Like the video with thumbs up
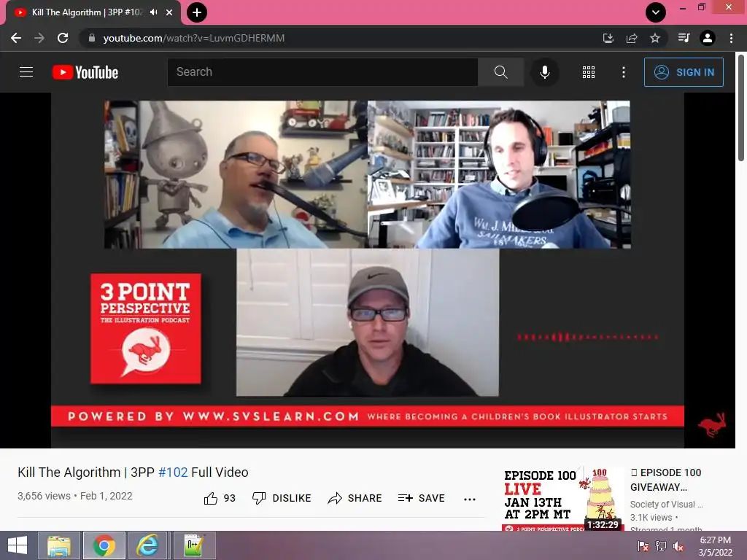This screenshot has width=747, height=560. point(220,498)
